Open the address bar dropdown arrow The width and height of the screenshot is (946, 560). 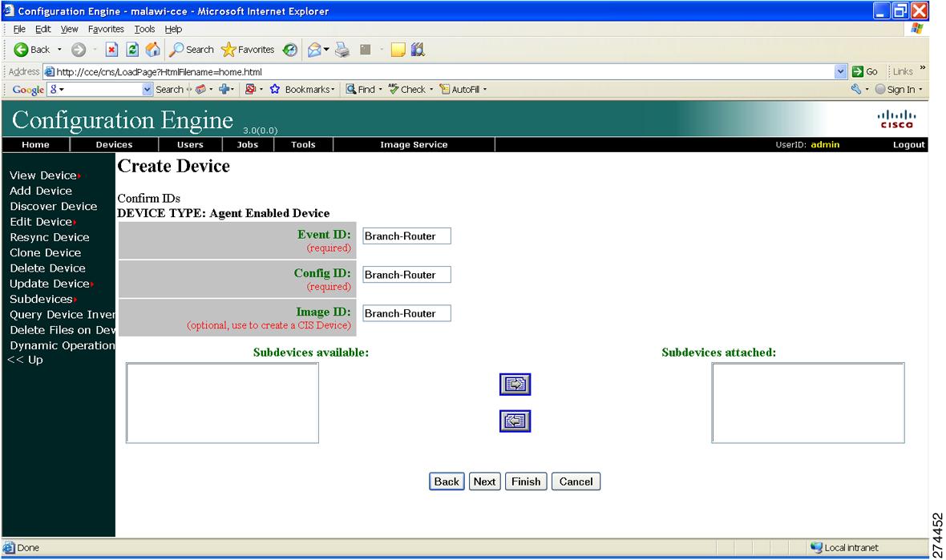tap(840, 71)
